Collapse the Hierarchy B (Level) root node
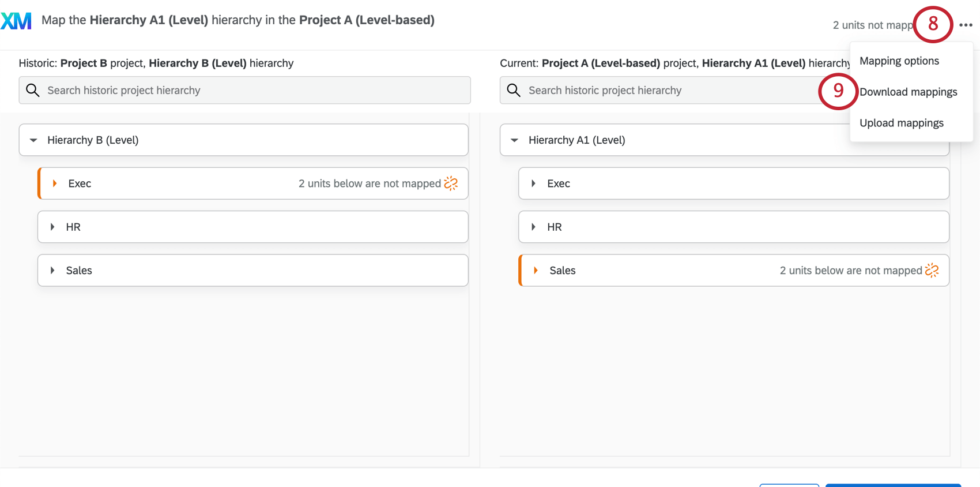980x487 pixels. click(33, 140)
